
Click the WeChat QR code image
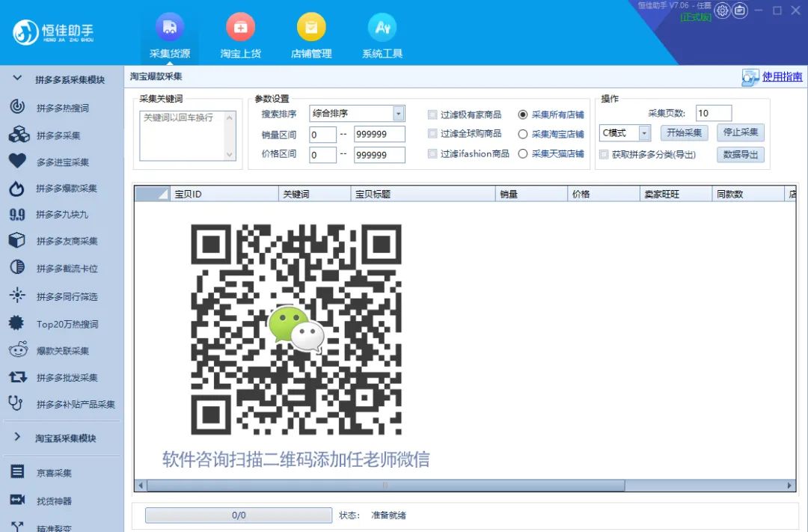(x=296, y=329)
